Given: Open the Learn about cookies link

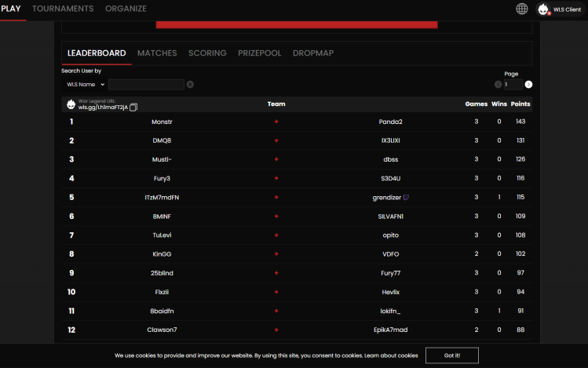Looking at the screenshot, I should 391,355.
